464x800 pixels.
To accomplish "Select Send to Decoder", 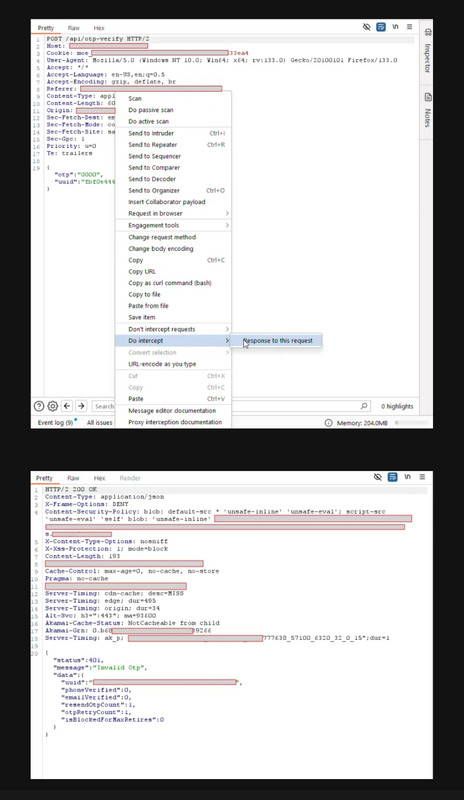I will click(173, 179).
